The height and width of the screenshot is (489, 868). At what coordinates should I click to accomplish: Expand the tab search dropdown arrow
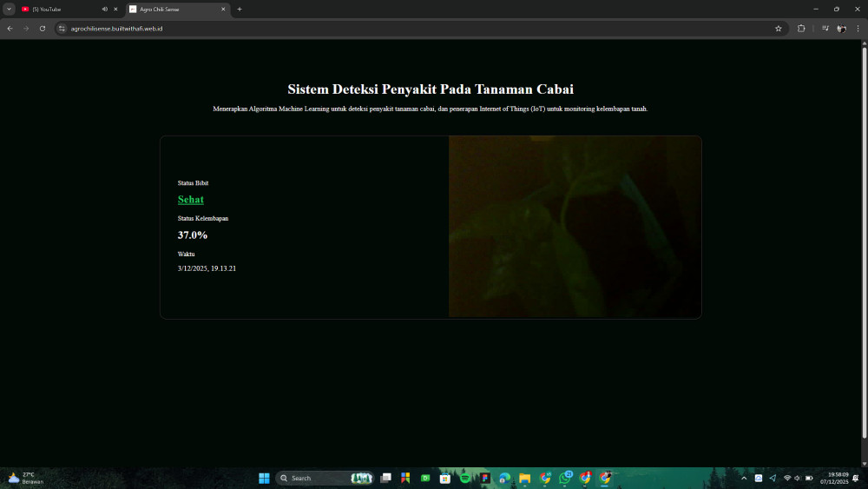click(x=9, y=9)
